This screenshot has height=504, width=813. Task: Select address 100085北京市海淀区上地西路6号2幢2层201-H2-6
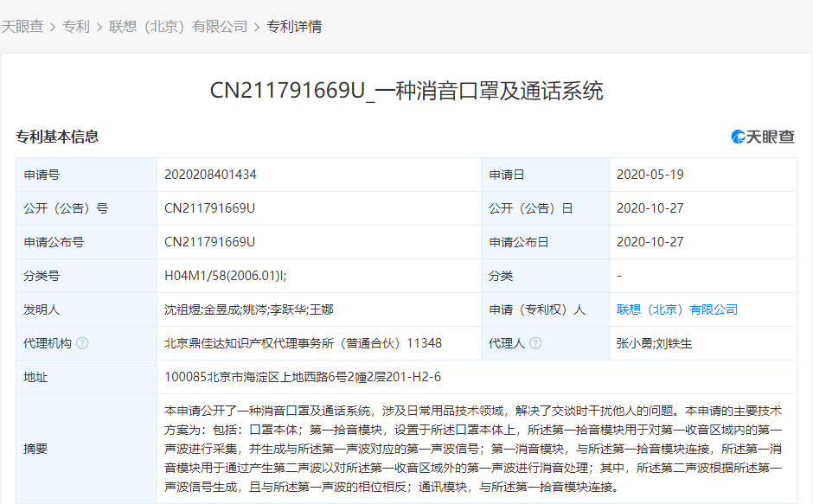pos(303,377)
